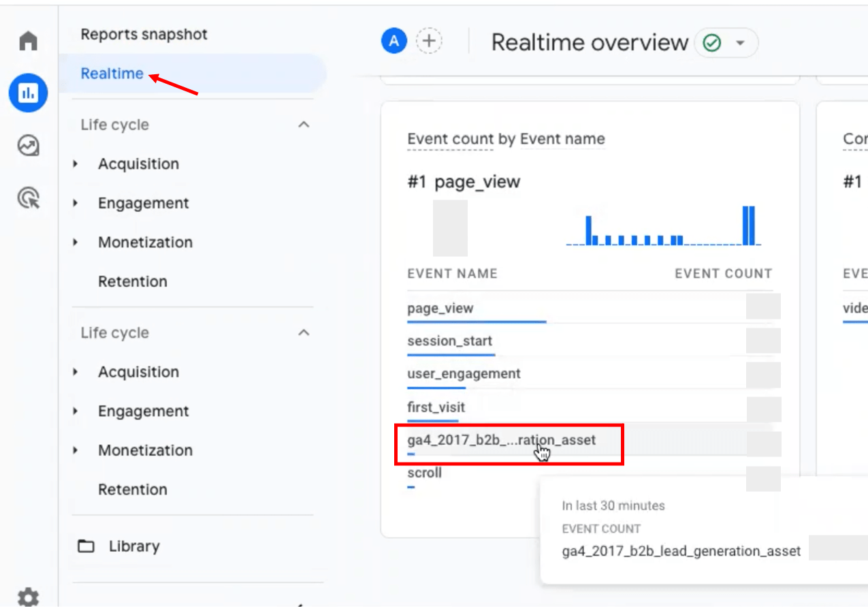Expand Engagement in the Life cycle below Realtime
Screen dimensions: 868x607
(76, 203)
